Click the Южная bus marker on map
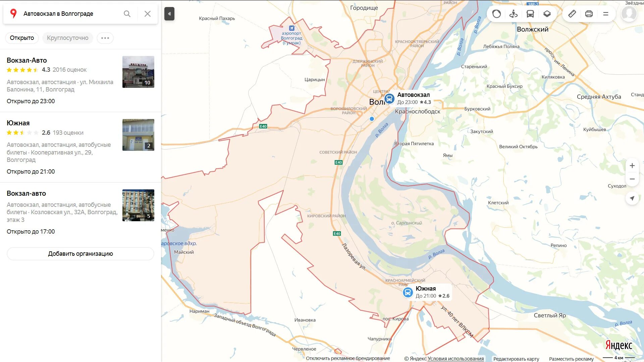 (x=408, y=292)
